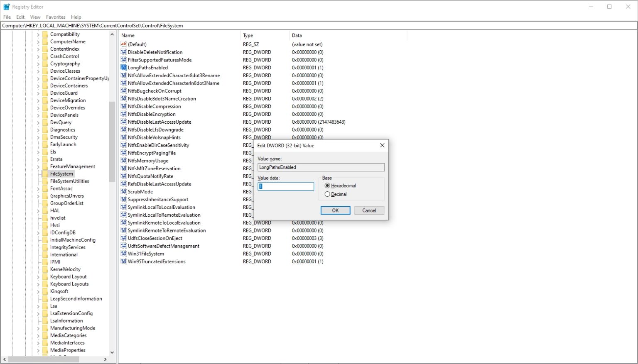Cancel the Edit DWORD dialog
Viewport: 638px width, 364px height.
point(369,210)
